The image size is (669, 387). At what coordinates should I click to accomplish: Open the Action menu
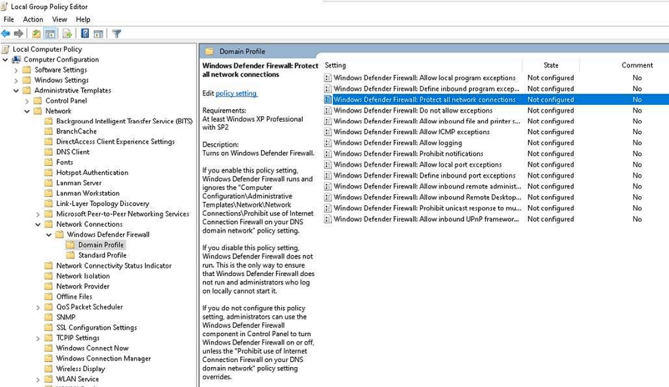(33, 19)
